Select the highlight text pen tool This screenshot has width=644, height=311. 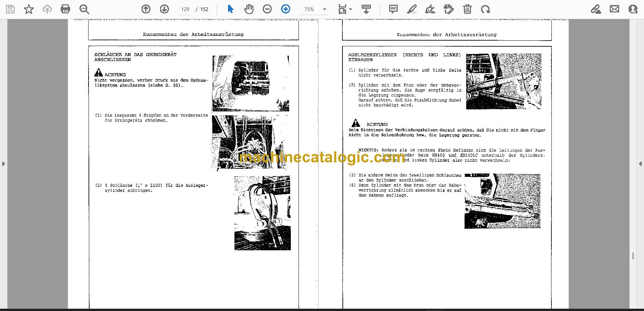412,9
